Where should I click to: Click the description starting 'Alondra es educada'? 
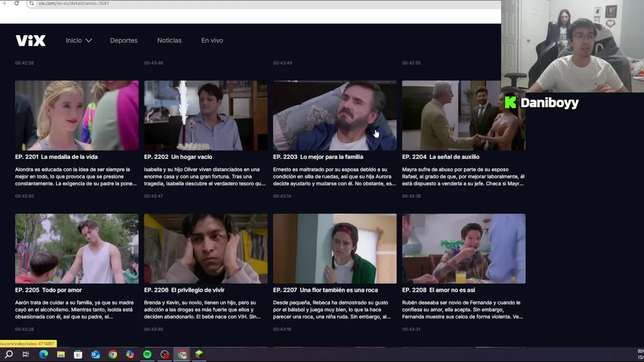76,176
